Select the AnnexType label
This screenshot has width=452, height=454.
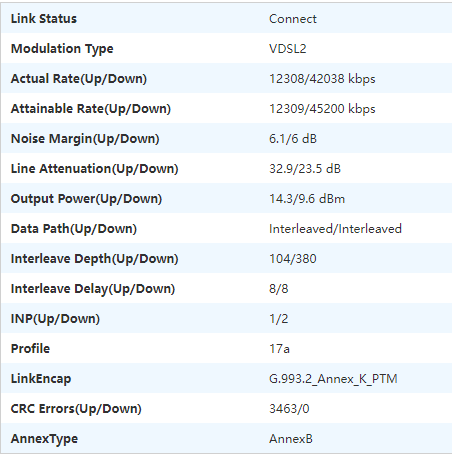(44, 439)
